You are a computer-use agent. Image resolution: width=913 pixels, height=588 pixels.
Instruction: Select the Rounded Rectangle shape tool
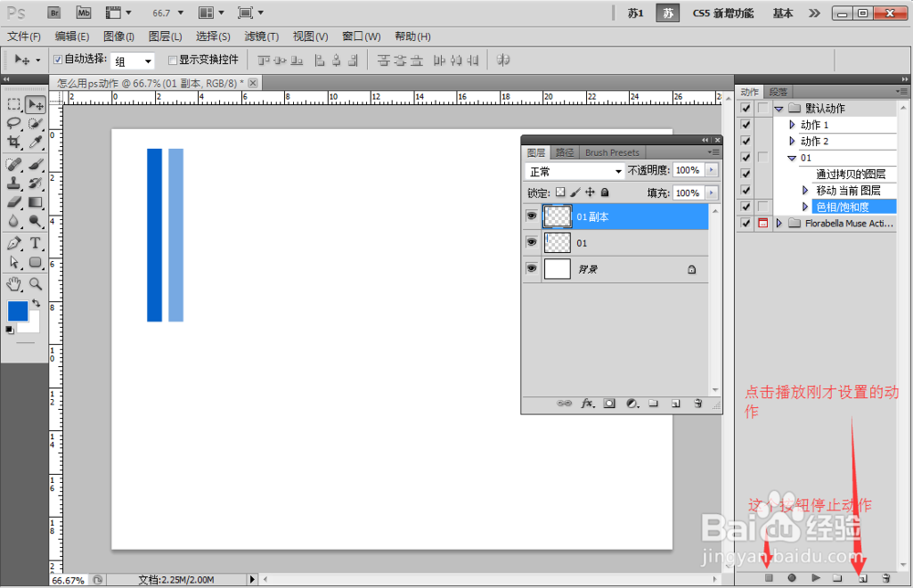[36, 262]
